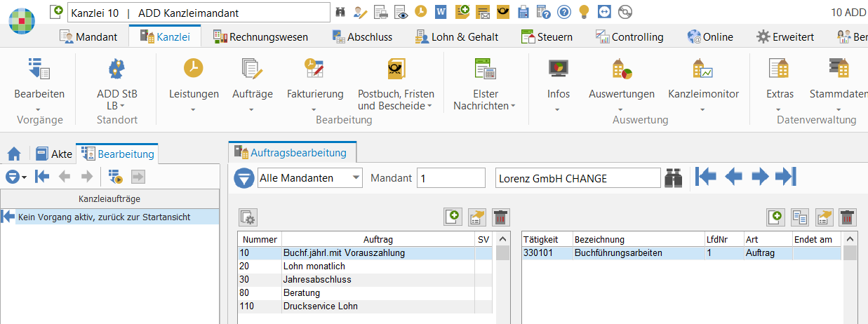
Task: Jump to last Mandant record arrow
Action: (x=786, y=177)
